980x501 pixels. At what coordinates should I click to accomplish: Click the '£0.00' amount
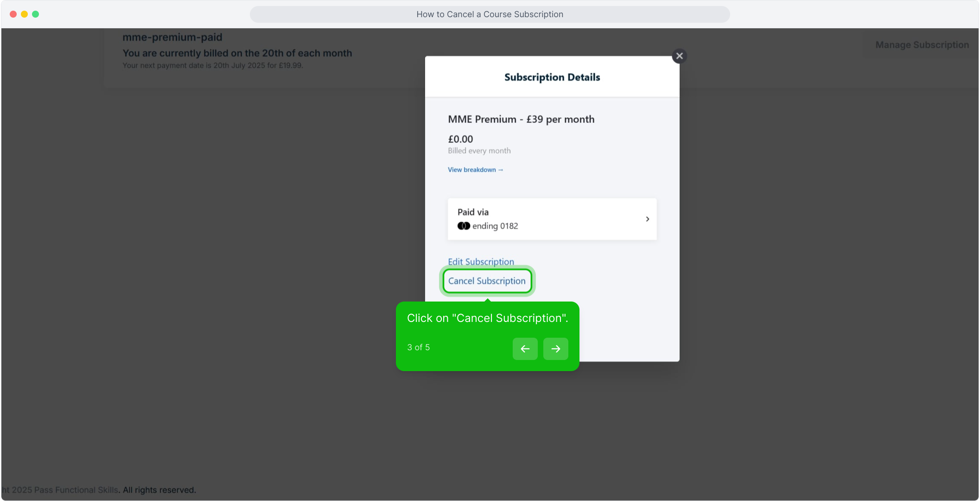point(460,139)
